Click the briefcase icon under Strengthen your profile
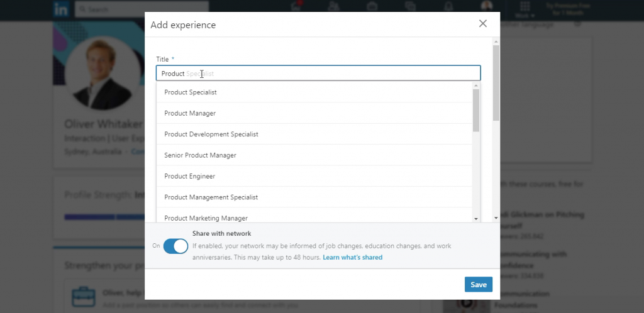 click(84, 297)
